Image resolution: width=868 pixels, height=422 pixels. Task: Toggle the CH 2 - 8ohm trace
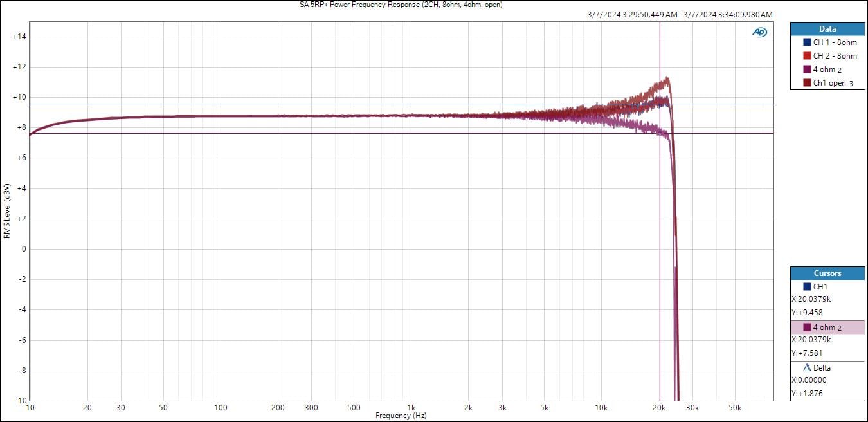[x=835, y=56]
